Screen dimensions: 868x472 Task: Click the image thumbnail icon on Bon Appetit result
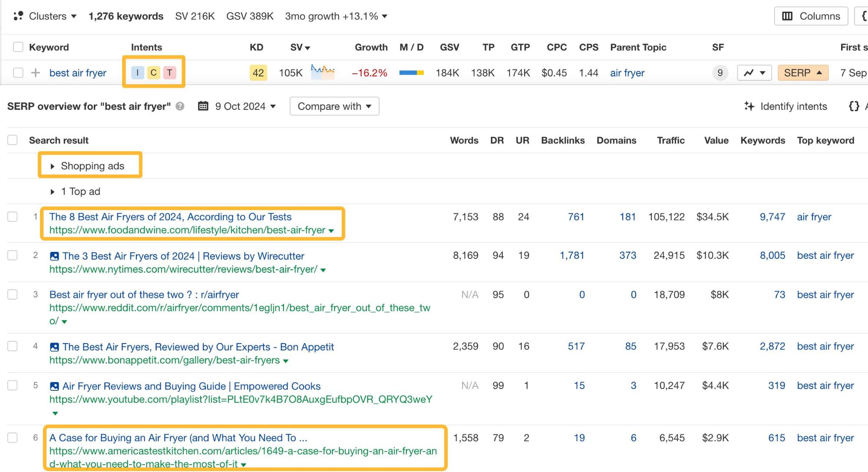(x=54, y=347)
